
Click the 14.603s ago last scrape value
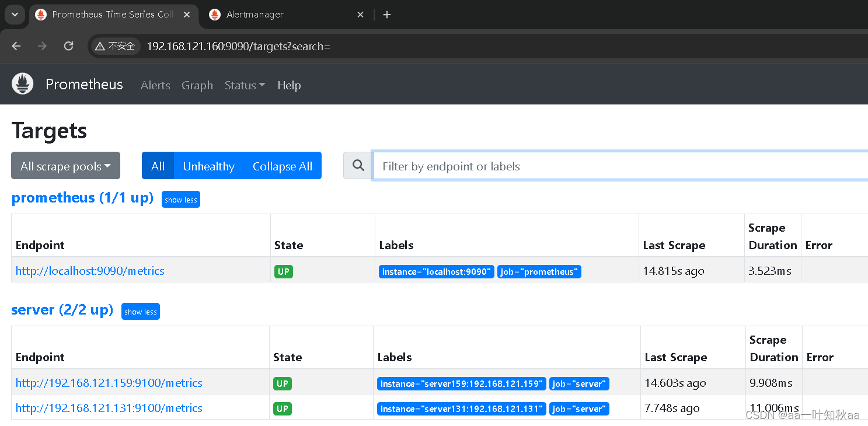(675, 383)
